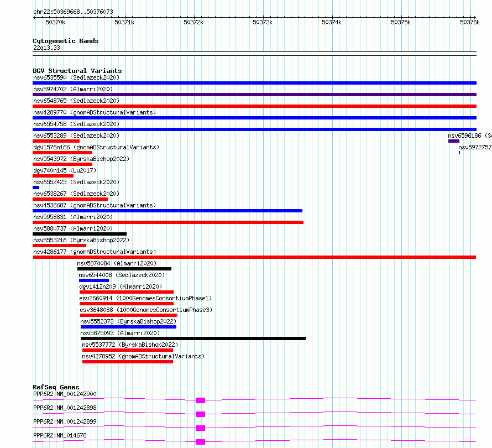Select PPP6R2|NM_014678 transcript label
The width and height of the screenshot is (492, 448).
click(60, 435)
